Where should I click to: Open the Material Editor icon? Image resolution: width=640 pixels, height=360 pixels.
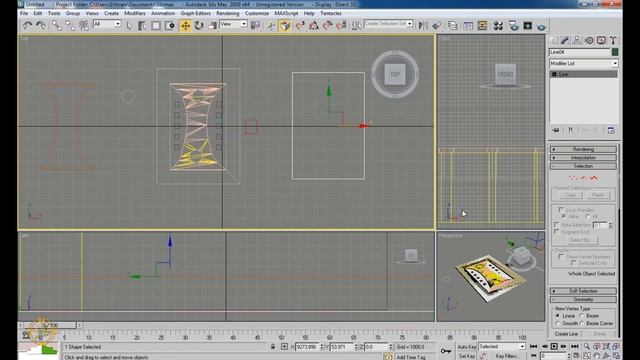tap(498, 26)
